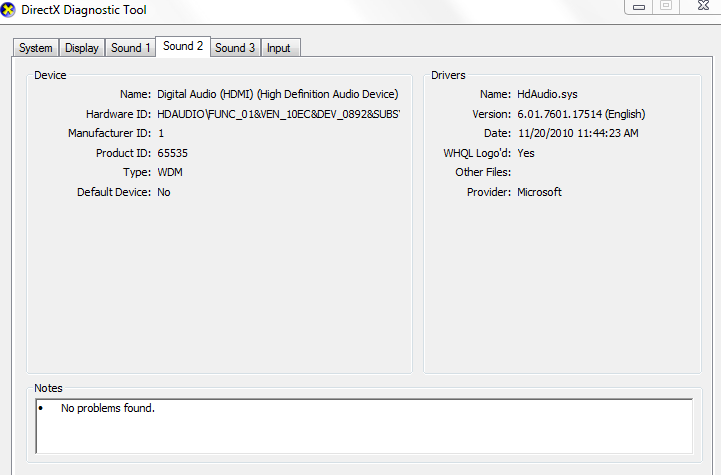Click the driver version 6.01.7601.17514 (English)

pos(581,114)
